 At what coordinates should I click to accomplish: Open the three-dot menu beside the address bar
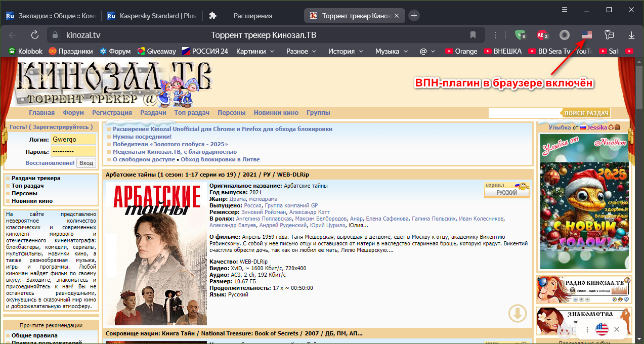[495, 35]
